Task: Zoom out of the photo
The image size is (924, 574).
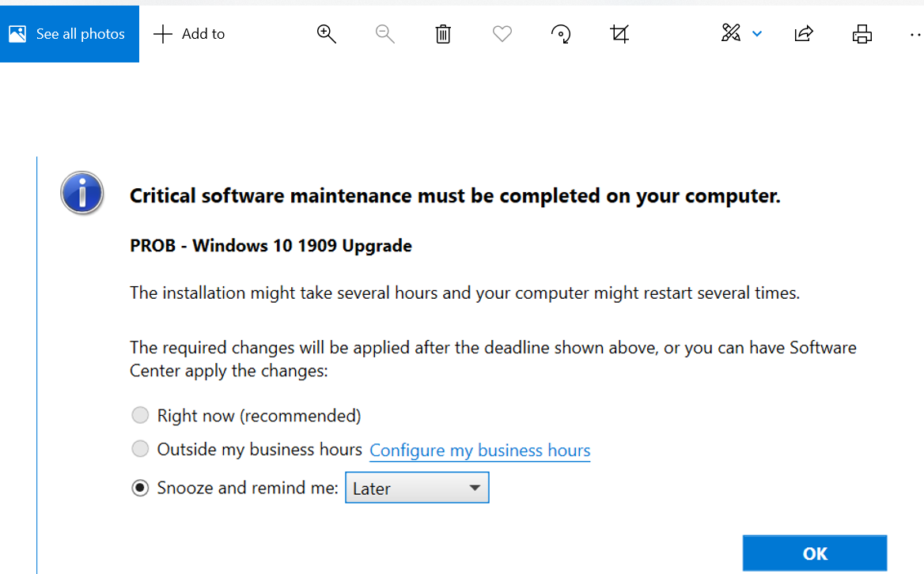Action: point(384,33)
